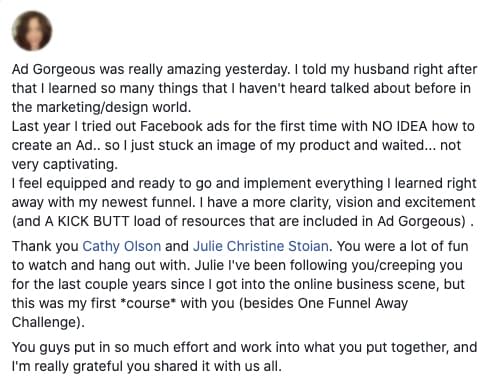Click the word "Challenge)." on its own line
Screen dimensions: 496x385
point(48,322)
